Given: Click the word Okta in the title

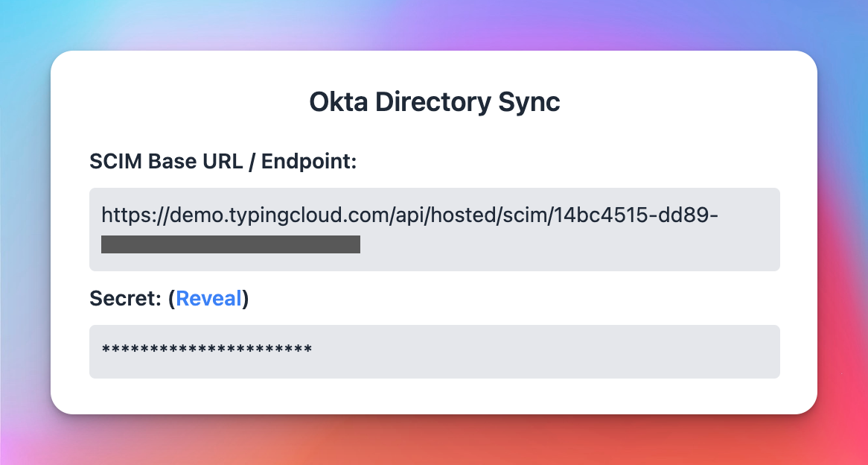Looking at the screenshot, I should (x=338, y=102).
